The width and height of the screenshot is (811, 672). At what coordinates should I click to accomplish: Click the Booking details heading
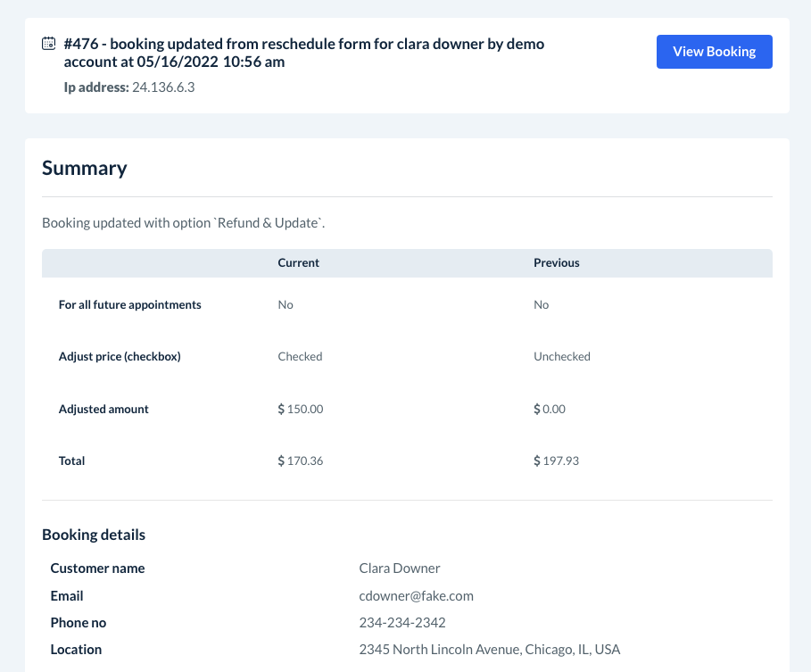[94, 535]
